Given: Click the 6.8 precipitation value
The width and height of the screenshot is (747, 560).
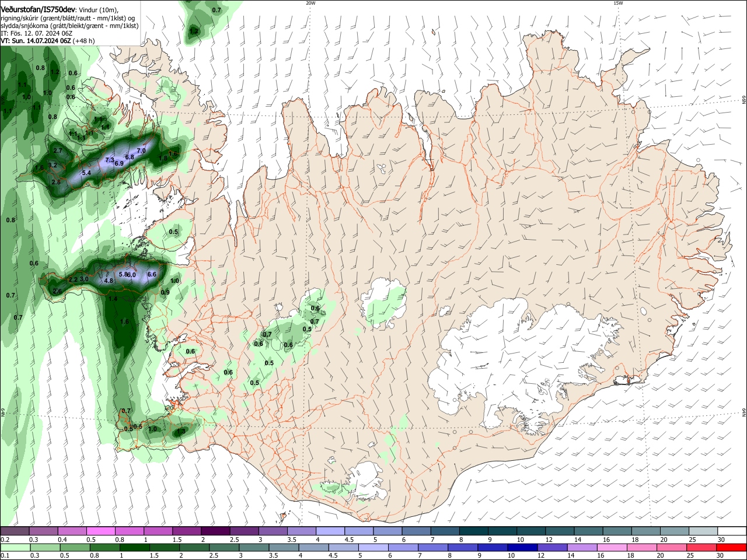Looking at the screenshot, I should 130,157.
